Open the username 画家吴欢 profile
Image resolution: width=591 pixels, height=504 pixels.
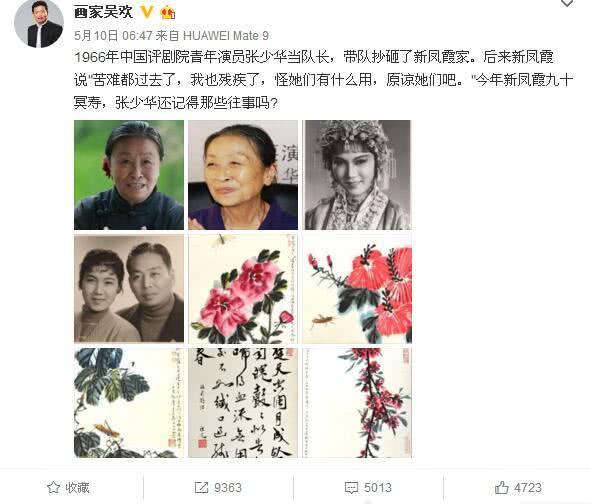point(103,12)
